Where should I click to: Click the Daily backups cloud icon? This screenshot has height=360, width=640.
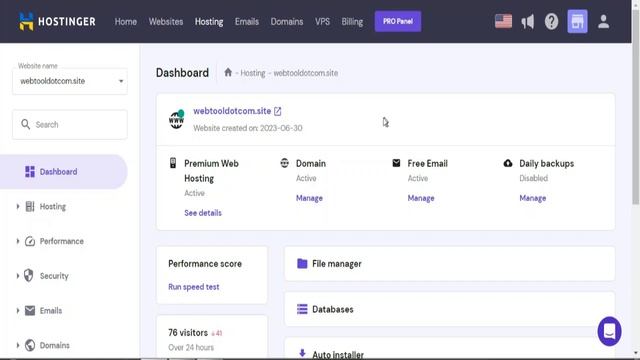pos(507,163)
